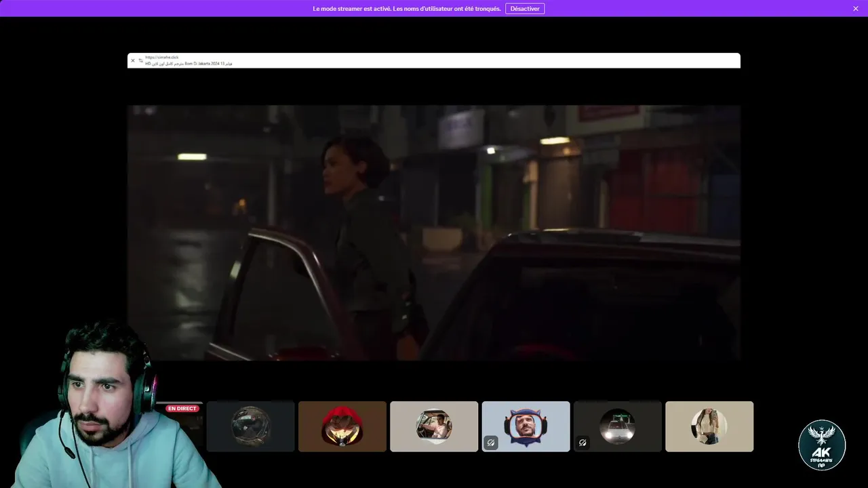
Task: Dismiss the streamer mode notice banner
Action: click(856, 9)
